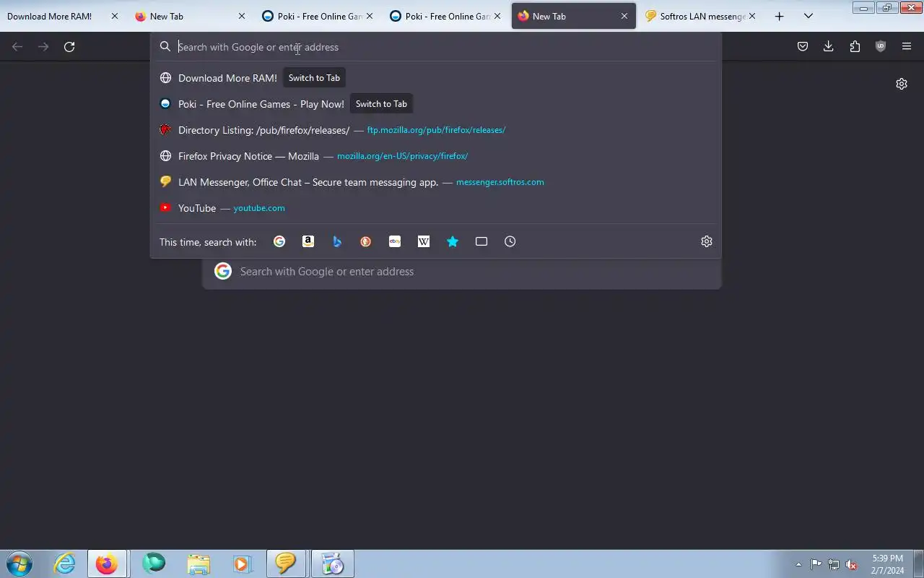The height and width of the screenshot is (578, 924).
Task: Close the Download More RAM! tab
Action: tap(114, 16)
